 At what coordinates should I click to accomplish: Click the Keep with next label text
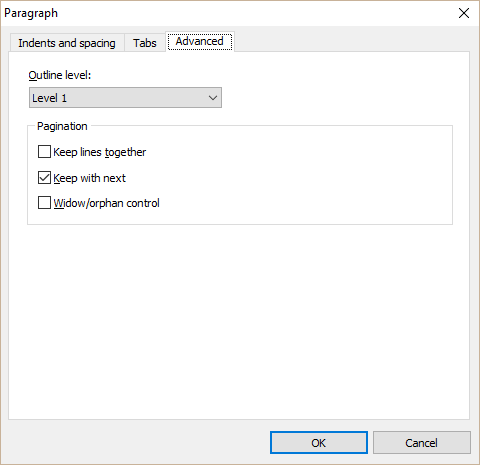[x=89, y=178]
